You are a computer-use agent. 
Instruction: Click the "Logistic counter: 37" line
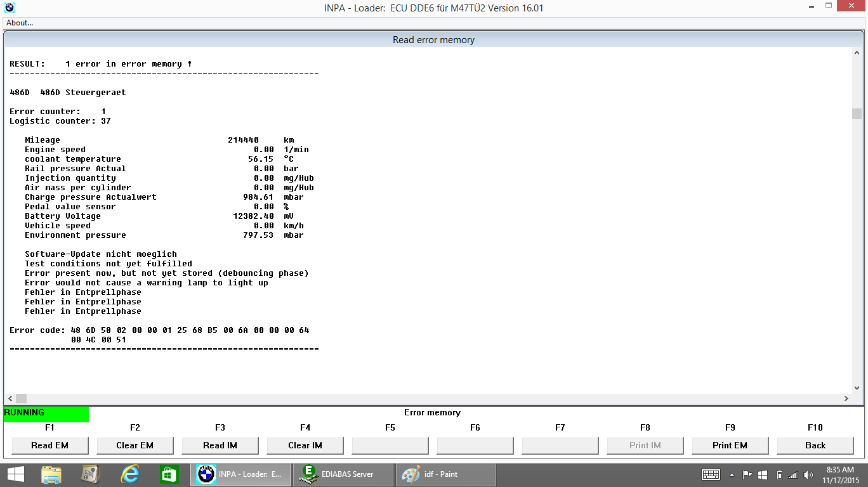coord(60,121)
